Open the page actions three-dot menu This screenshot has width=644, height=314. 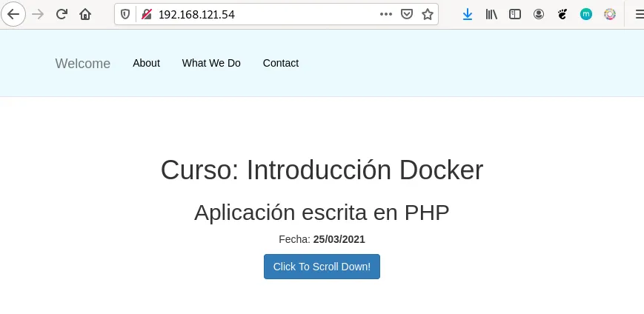[386, 14]
